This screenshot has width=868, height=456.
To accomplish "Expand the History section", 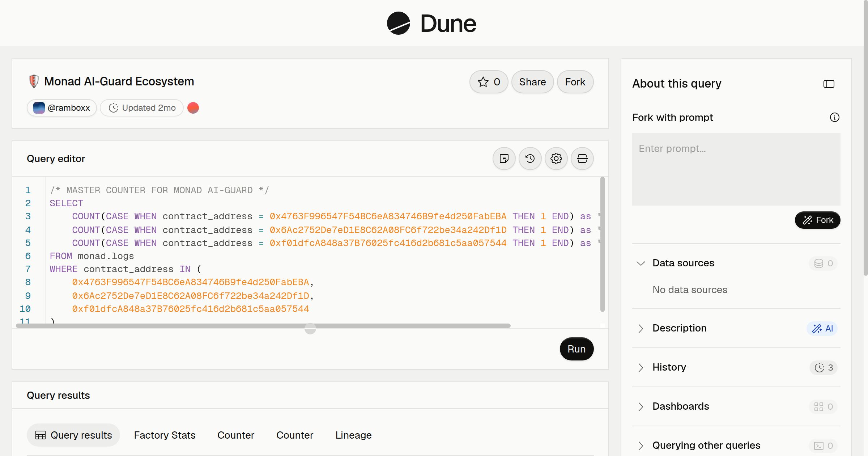I will coord(641,367).
